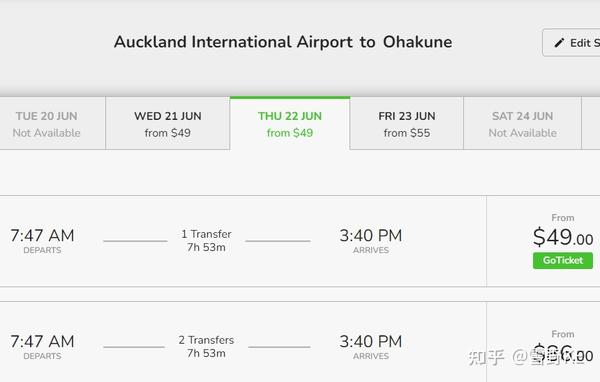
Task: Click the 'from $55' price on Friday tab
Action: 407,133
